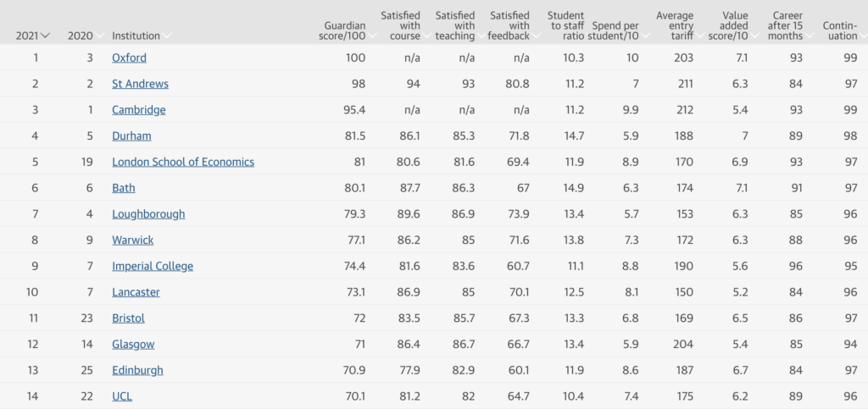The height and width of the screenshot is (409, 868).
Task: Sort by Guardian score/100 chevron
Action: tap(372, 36)
